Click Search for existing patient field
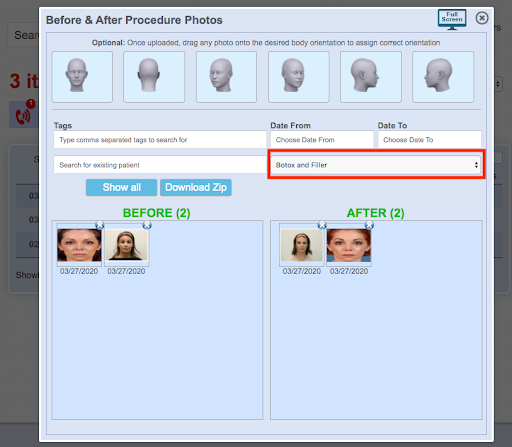Image resolution: width=512 pixels, height=447 pixels. pyautogui.click(x=160, y=165)
